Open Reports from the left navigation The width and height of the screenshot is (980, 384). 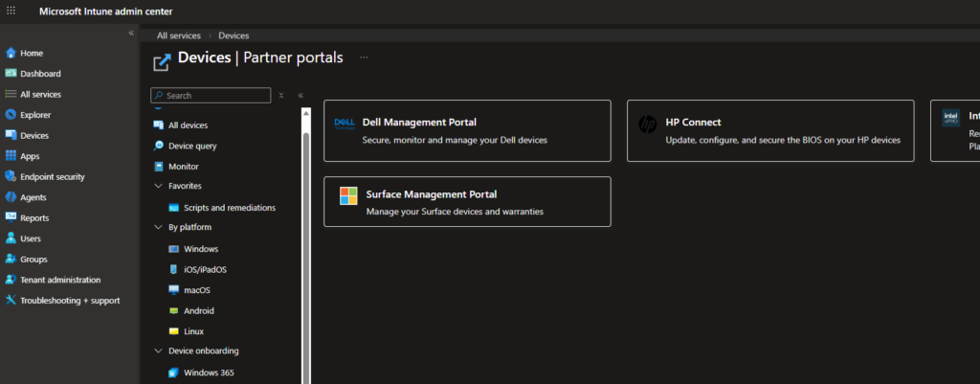pyautogui.click(x=34, y=217)
